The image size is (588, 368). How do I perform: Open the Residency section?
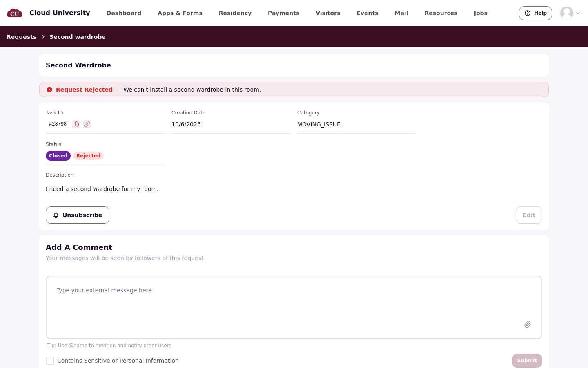tap(235, 13)
